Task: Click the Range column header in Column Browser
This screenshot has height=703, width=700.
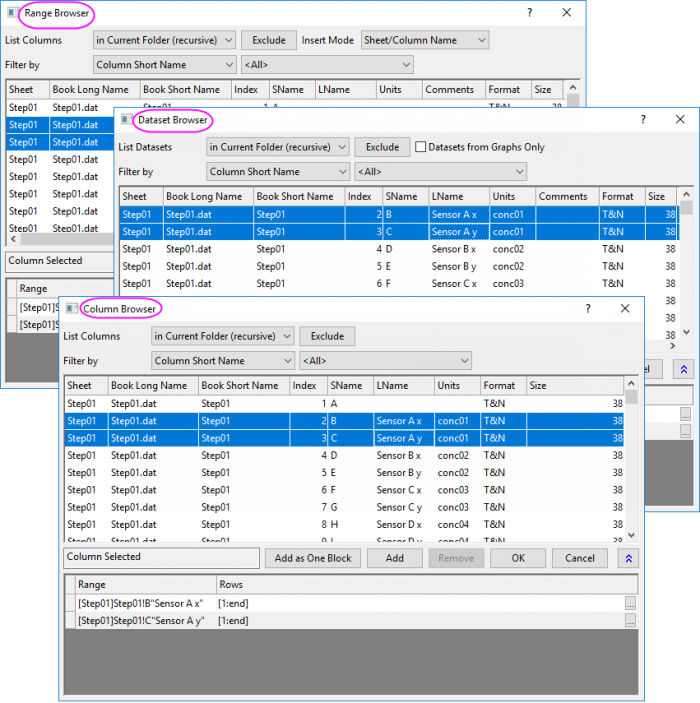Action: pyautogui.click(x=146, y=584)
